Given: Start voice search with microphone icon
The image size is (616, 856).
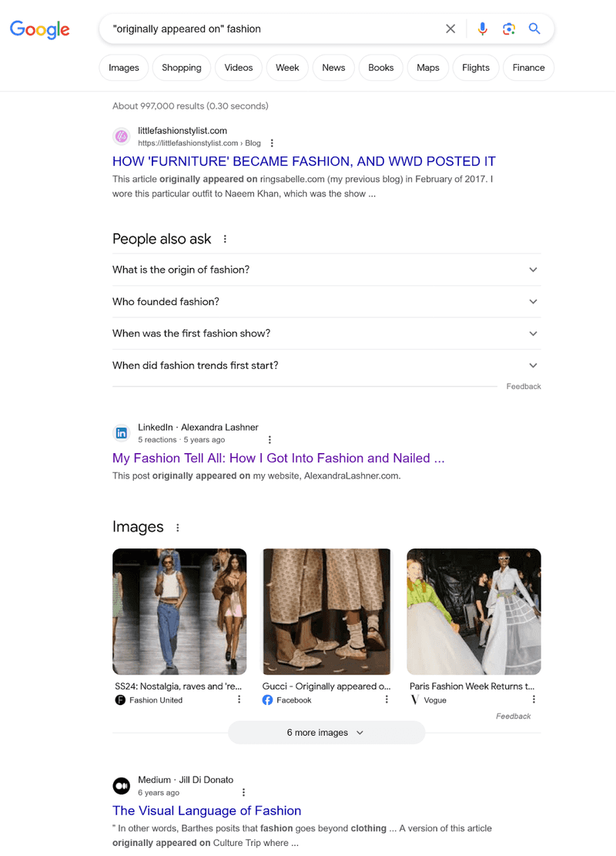Looking at the screenshot, I should (x=482, y=29).
